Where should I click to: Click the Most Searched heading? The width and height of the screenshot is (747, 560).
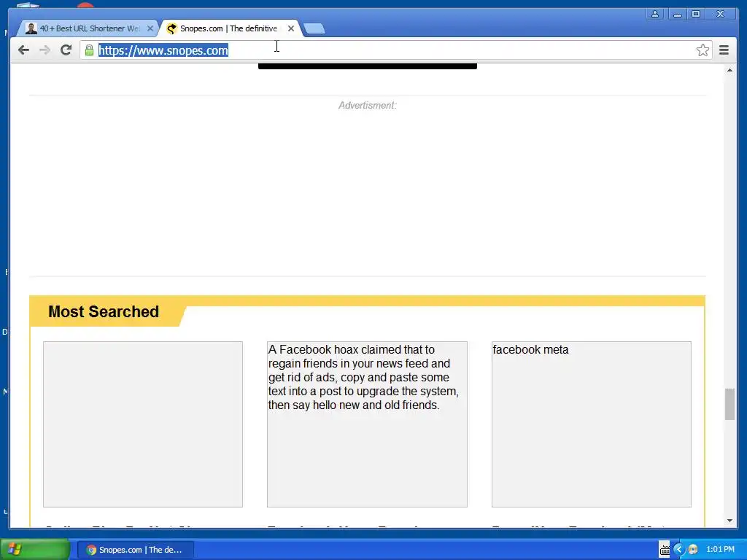(x=104, y=311)
